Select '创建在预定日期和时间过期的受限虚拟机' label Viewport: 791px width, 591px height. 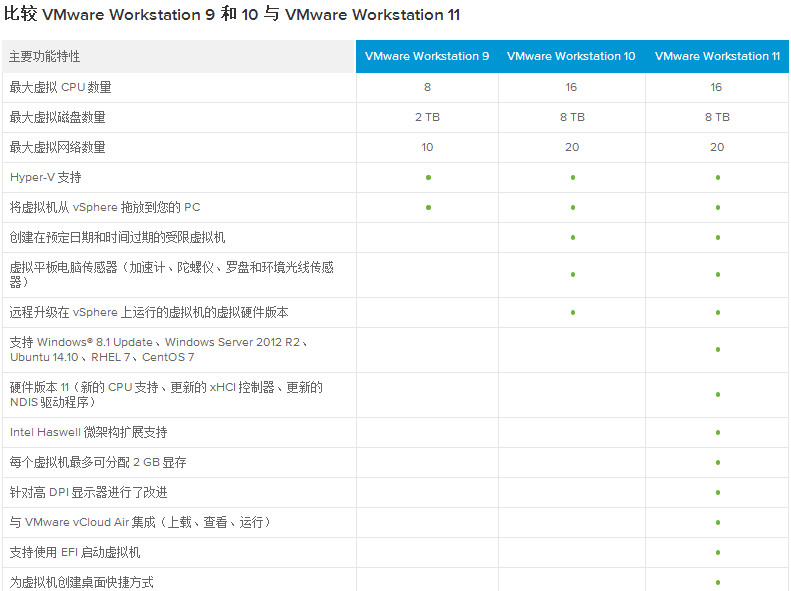[117, 237]
